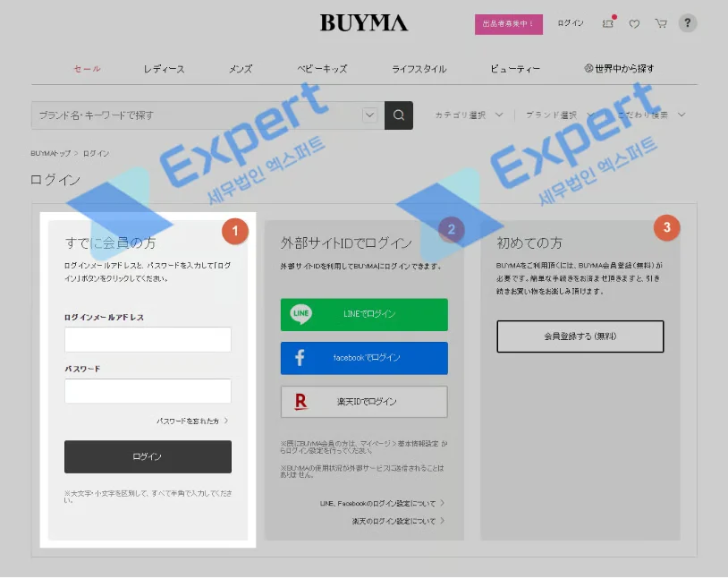Open the カテゴリ選択 dropdown

click(469, 115)
